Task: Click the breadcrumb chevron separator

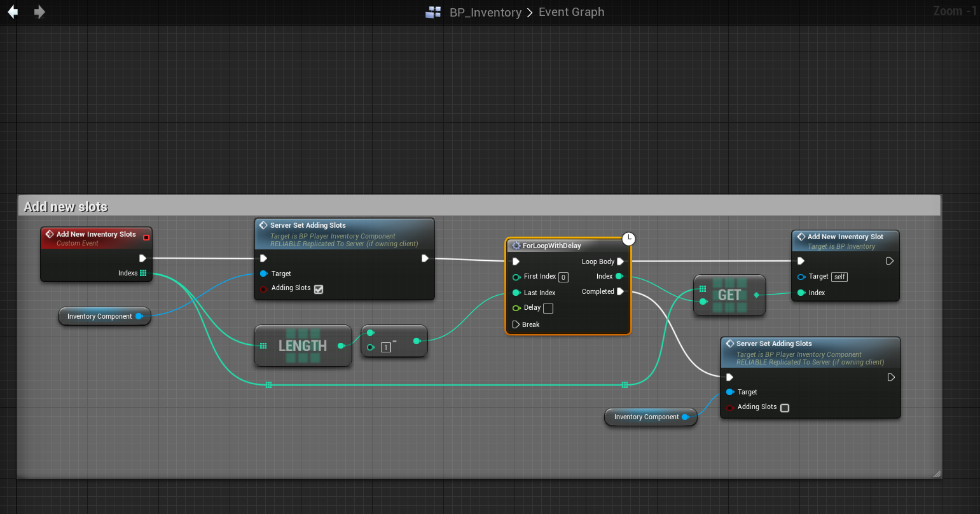Action: tap(530, 12)
